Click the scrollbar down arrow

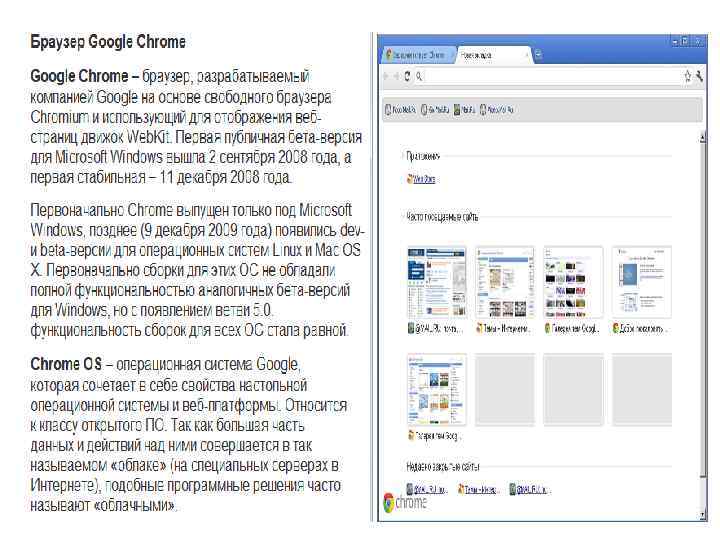tap(703, 515)
